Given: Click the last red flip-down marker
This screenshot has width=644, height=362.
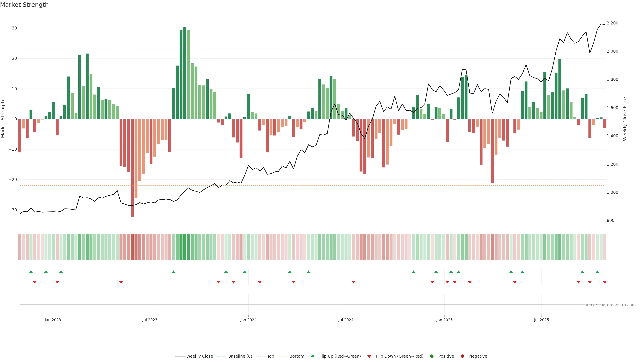Looking at the screenshot, I should pyautogui.click(x=604, y=282).
